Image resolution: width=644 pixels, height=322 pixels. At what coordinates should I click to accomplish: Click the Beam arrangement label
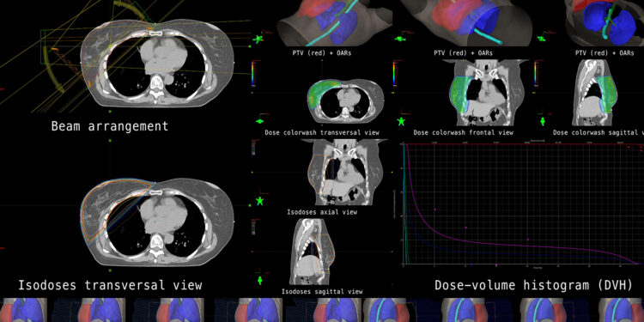110,126
